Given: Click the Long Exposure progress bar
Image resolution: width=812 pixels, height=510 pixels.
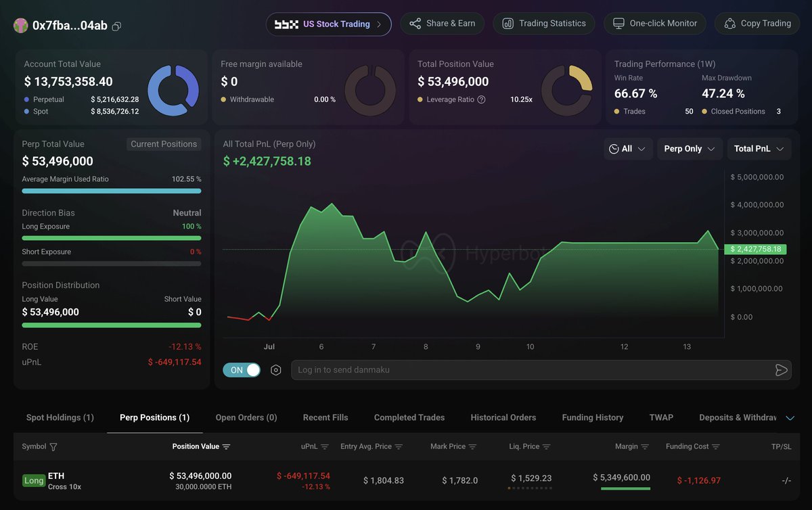Looking at the screenshot, I should tap(112, 238).
